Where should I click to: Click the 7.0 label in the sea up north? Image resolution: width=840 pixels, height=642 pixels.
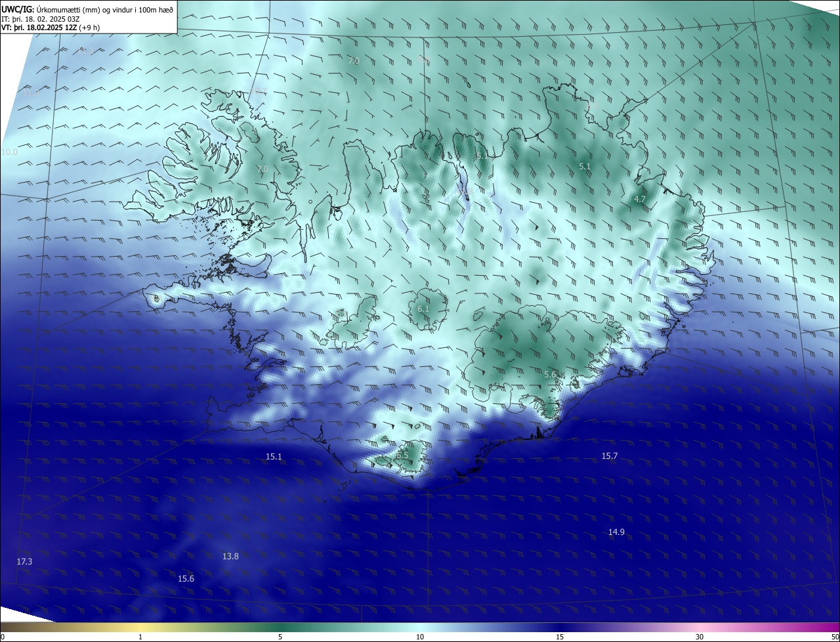(x=354, y=61)
